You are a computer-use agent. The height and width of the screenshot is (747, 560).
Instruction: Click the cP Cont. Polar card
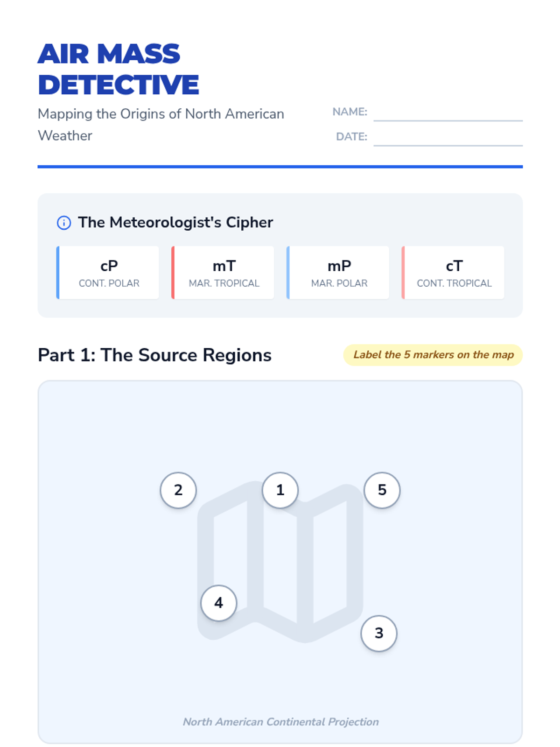(x=109, y=273)
